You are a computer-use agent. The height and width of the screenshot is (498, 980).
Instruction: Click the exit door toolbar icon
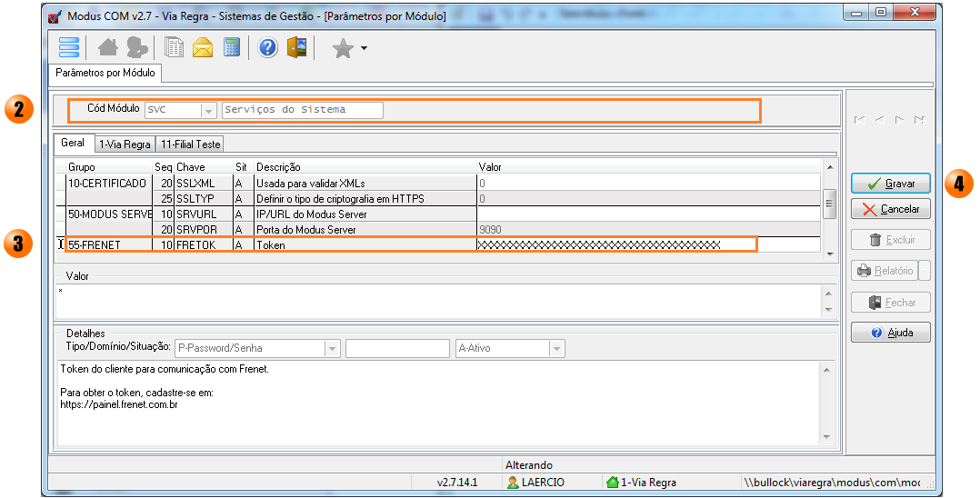click(x=296, y=47)
